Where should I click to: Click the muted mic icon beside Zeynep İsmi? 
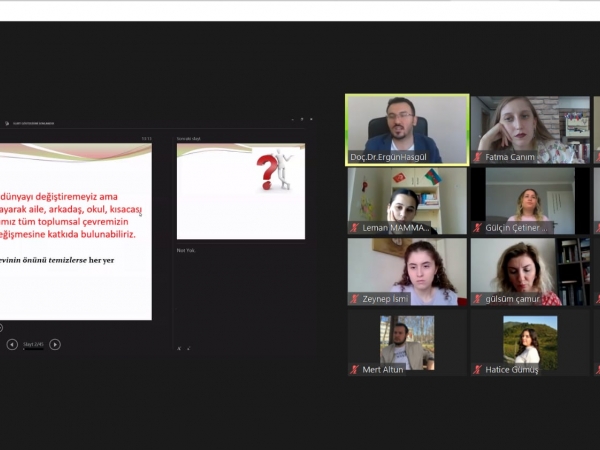click(x=355, y=299)
